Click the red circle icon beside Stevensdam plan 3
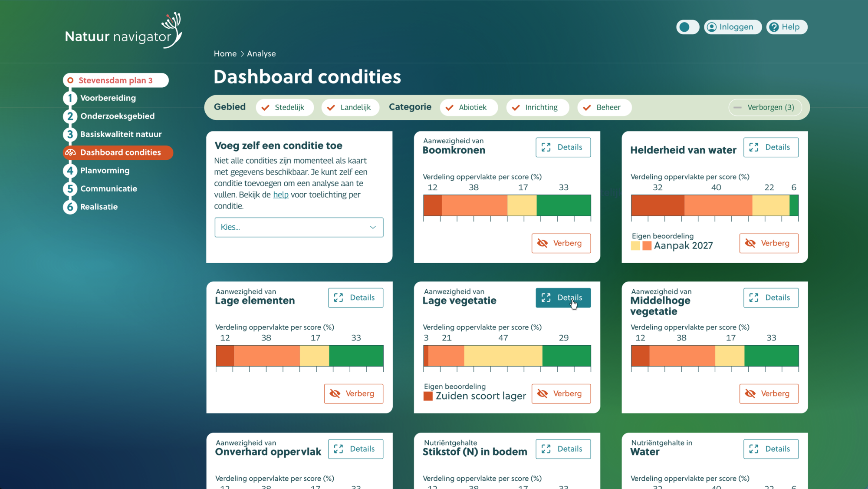This screenshot has height=489, width=868. [70, 80]
